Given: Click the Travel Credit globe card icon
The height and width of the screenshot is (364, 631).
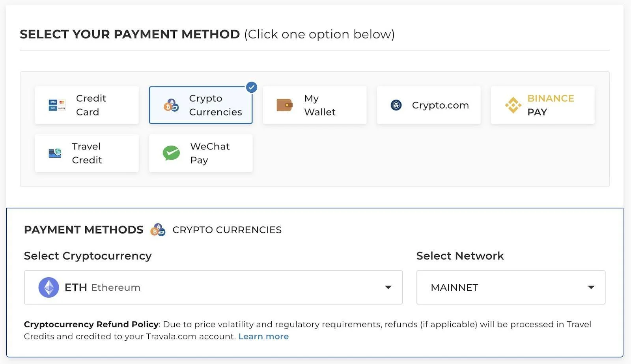Looking at the screenshot, I should click(x=55, y=153).
